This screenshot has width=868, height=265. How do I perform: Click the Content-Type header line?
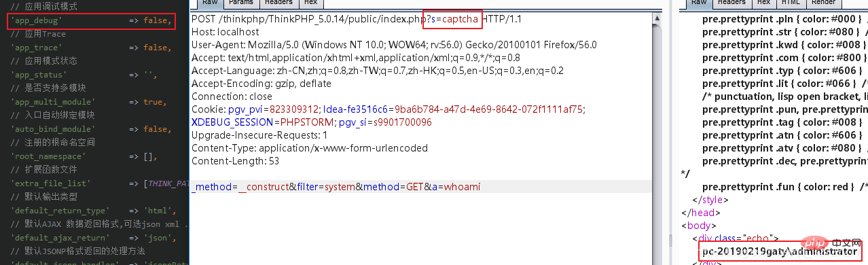point(310,148)
